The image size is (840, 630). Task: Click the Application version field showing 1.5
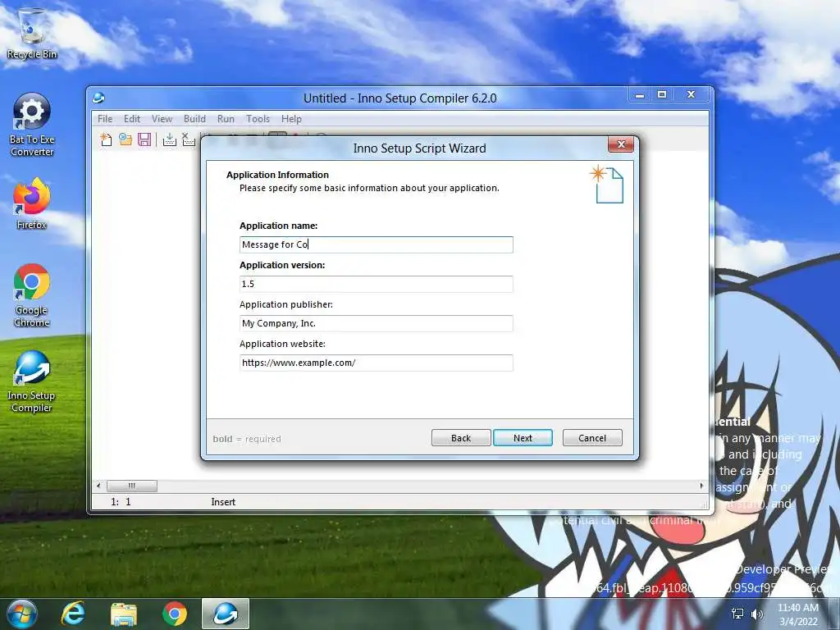376,284
